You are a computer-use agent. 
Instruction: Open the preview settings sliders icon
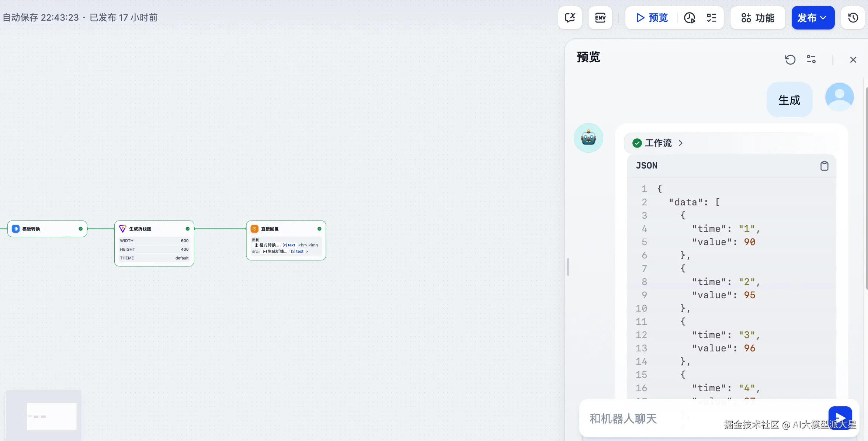pos(811,59)
